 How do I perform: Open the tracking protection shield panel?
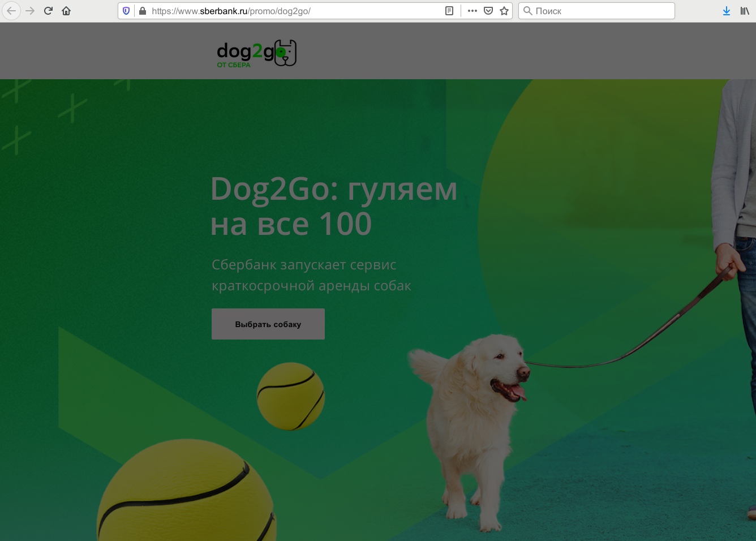126,11
